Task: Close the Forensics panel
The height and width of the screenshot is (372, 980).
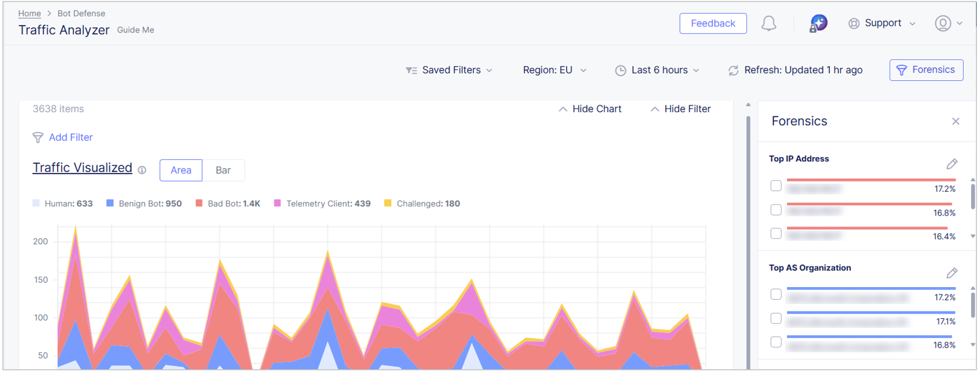Action: [x=956, y=121]
